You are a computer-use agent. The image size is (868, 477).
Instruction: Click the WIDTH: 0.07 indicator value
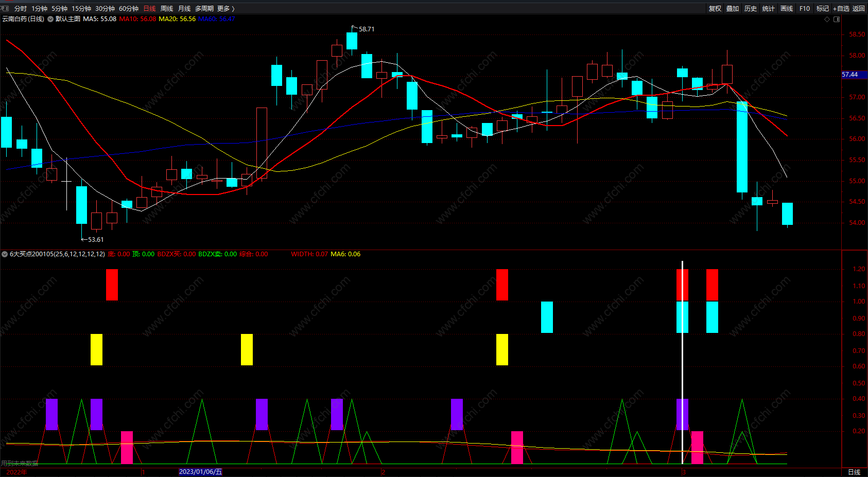pyautogui.click(x=309, y=254)
